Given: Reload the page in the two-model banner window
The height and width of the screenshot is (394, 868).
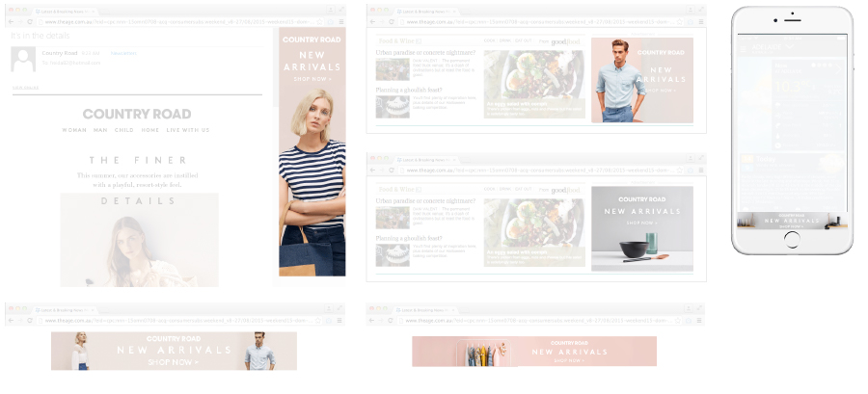Looking at the screenshot, I should [x=30, y=321].
